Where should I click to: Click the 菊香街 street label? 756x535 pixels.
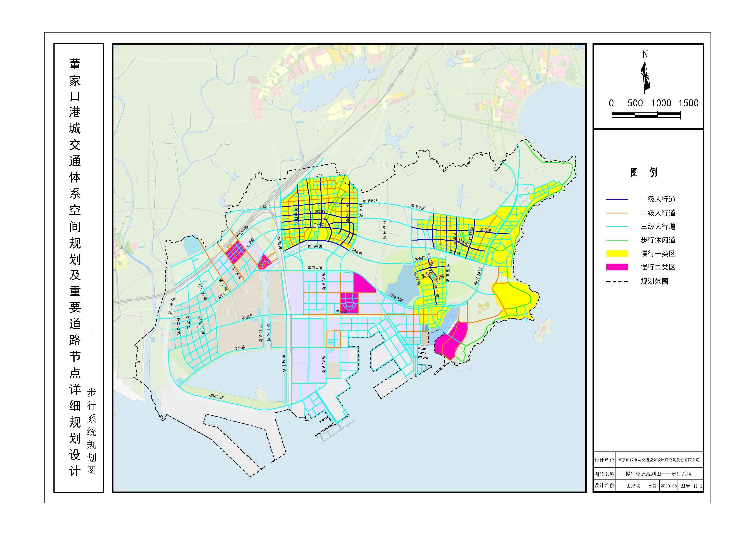(x=463, y=243)
